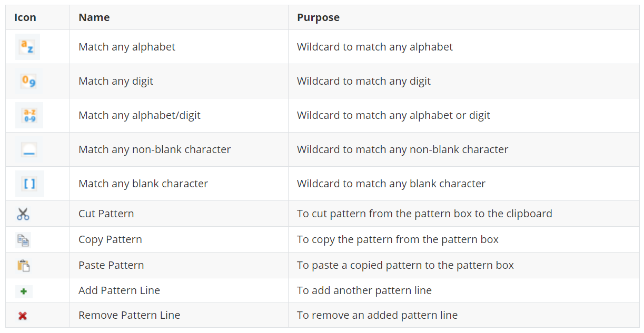The image size is (644, 333).
Task: Click the Match any alphabet icon
Action: (x=27, y=47)
